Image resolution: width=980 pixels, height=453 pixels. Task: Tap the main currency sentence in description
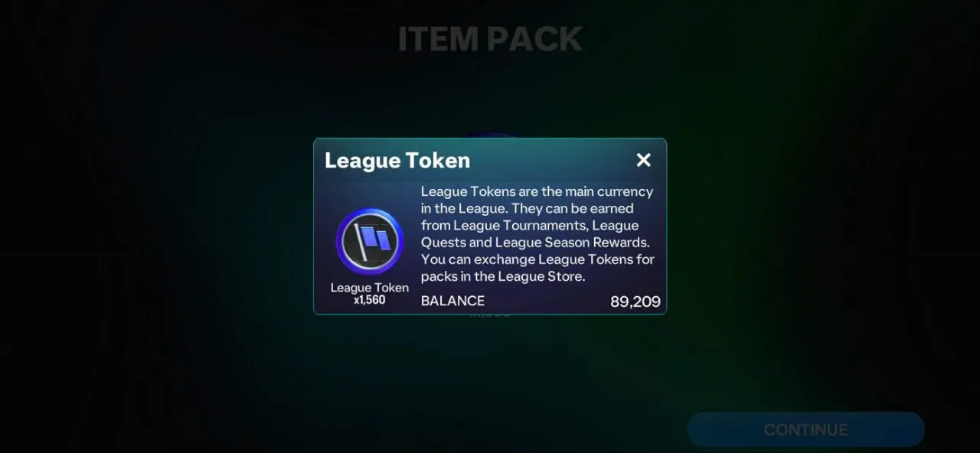(x=537, y=200)
